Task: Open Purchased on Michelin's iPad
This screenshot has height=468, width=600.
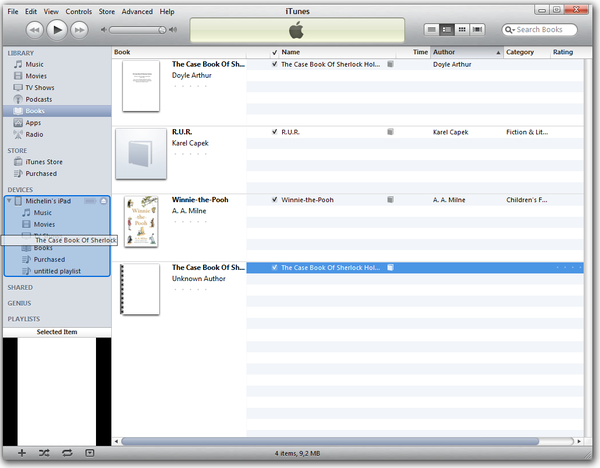Action: pyautogui.click(x=49, y=259)
